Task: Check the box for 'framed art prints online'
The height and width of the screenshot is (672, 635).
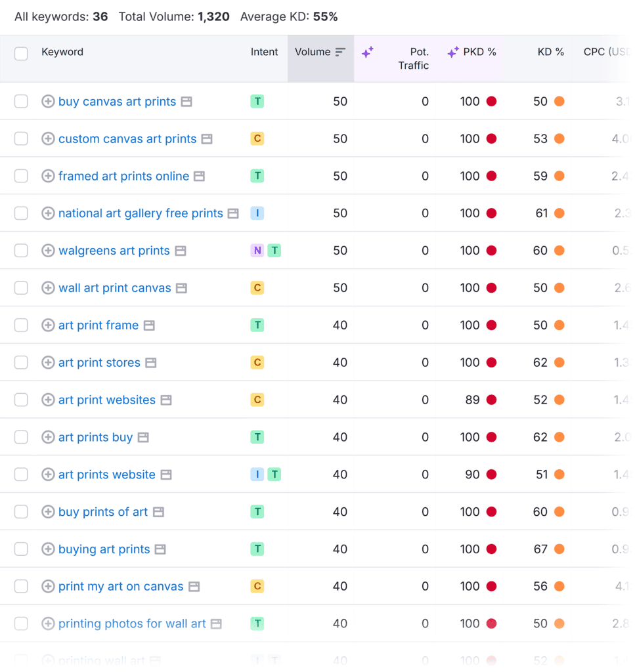Action: tap(21, 176)
